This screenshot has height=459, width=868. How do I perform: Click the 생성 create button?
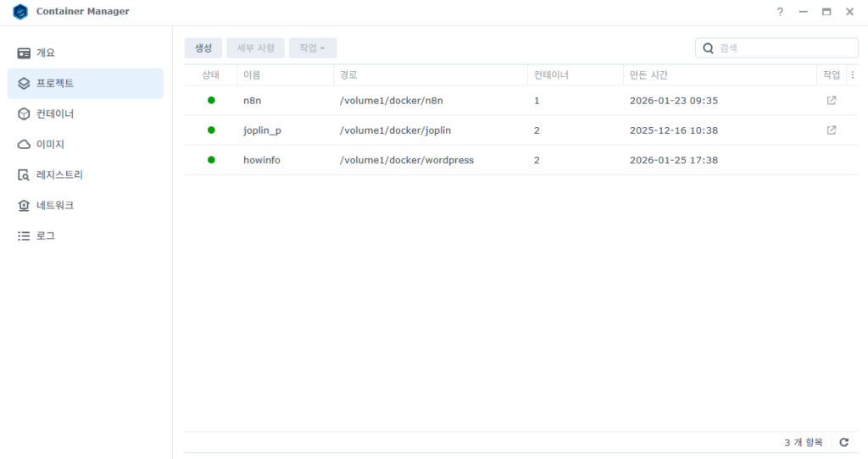click(x=203, y=48)
